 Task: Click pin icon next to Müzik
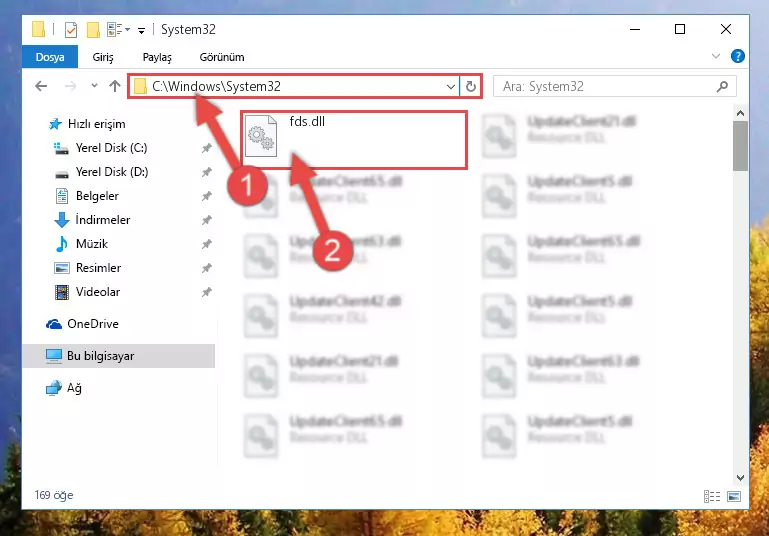click(206, 244)
